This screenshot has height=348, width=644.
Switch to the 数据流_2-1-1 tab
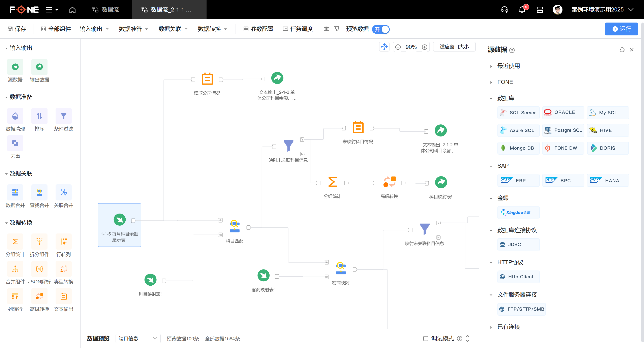click(x=169, y=10)
